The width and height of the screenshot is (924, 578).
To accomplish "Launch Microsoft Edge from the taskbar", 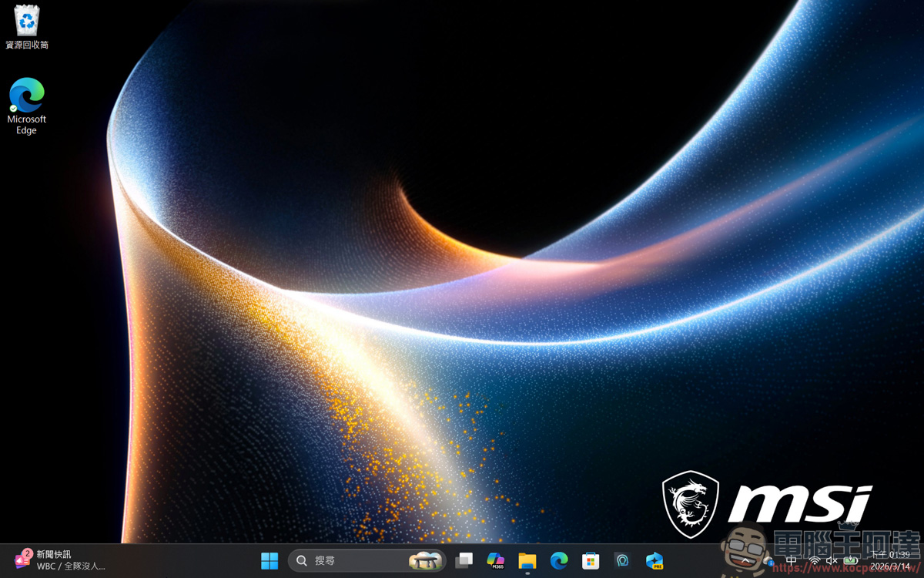I will click(x=558, y=560).
